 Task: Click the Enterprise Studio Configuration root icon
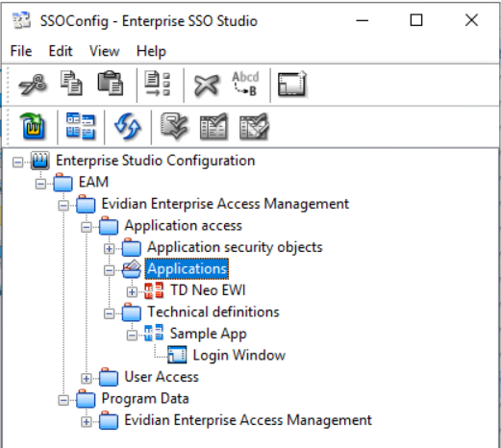click(x=40, y=161)
